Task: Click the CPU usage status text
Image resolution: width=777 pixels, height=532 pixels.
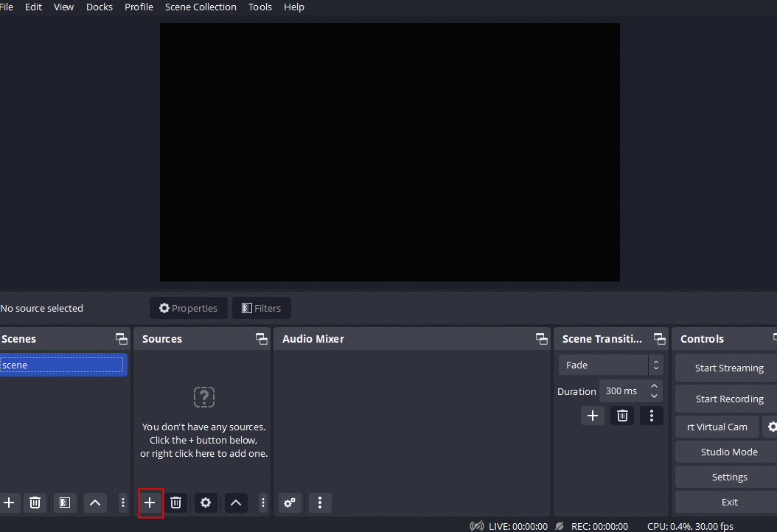Action: [x=690, y=526]
